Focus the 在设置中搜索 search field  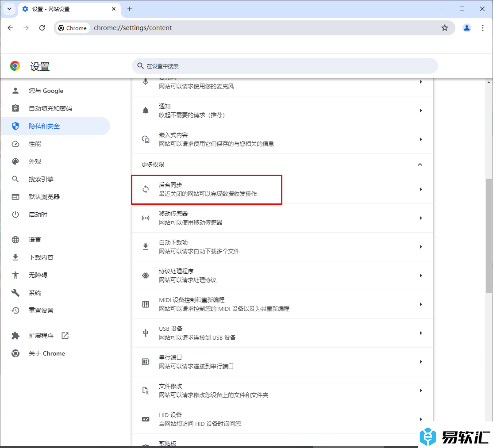(285, 66)
